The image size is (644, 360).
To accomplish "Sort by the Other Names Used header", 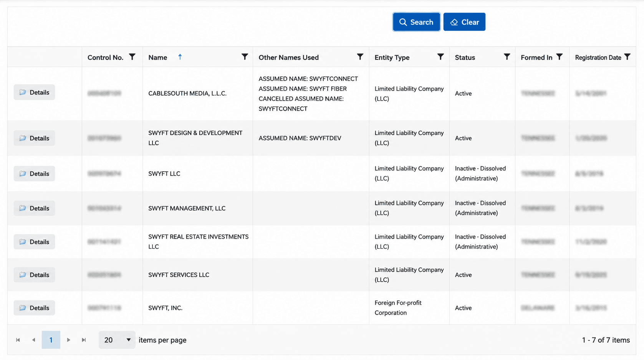I will click(288, 58).
